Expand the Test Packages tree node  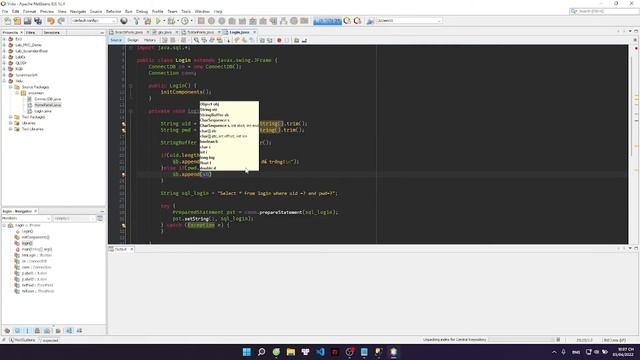[11, 117]
